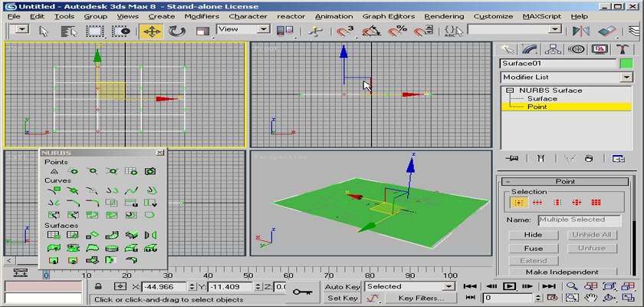Viewport: 644px width, 307px height.
Task: Click the Hide button
Action: [x=534, y=235]
